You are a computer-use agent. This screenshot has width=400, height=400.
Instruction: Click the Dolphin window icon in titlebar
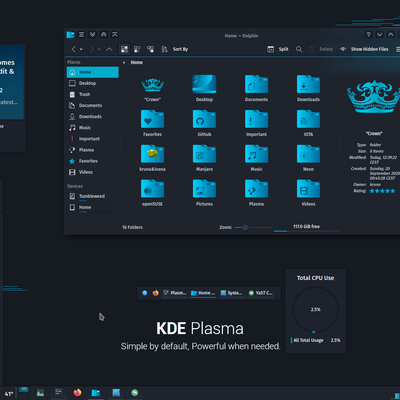[x=70, y=35]
